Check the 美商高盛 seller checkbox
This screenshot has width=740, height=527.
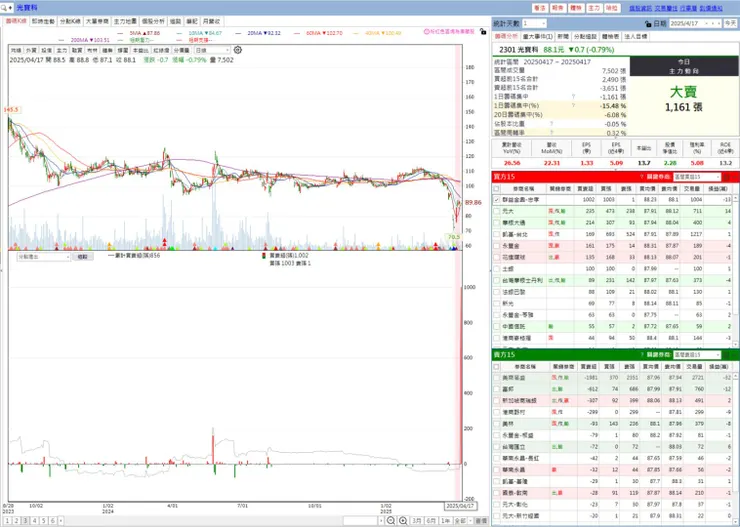click(496, 377)
